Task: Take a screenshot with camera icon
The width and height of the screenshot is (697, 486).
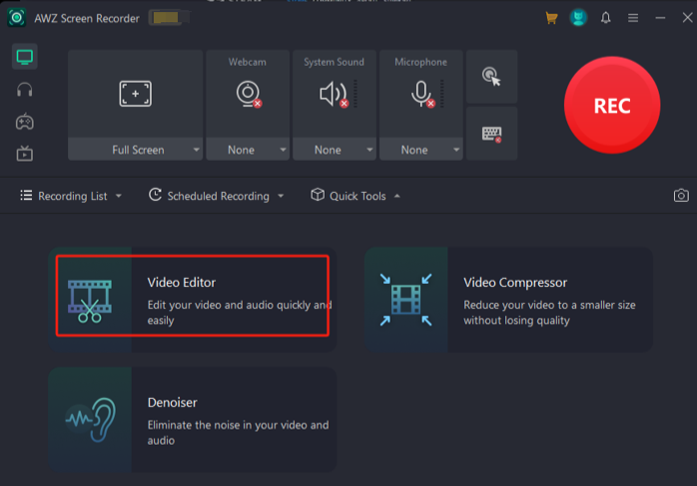Action: tap(681, 196)
